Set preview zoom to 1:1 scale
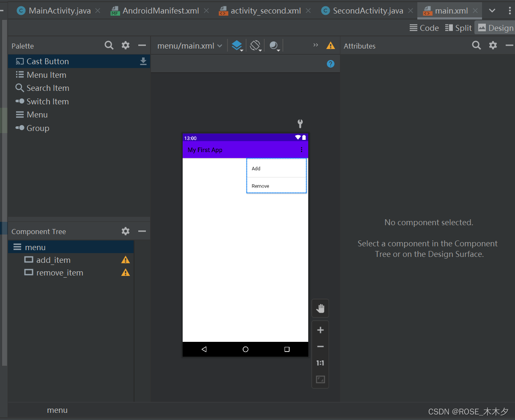515x420 pixels. (x=320, y=363)
